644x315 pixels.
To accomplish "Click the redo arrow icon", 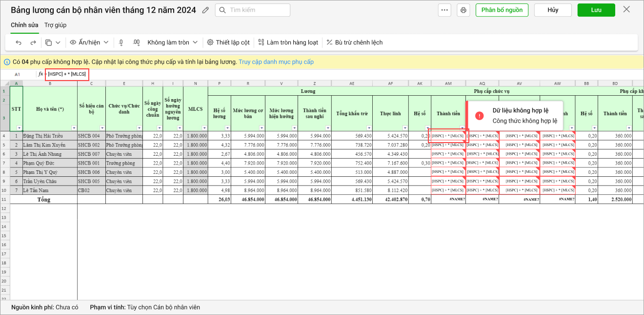I will pyautogui.click(x=33, y=42).
